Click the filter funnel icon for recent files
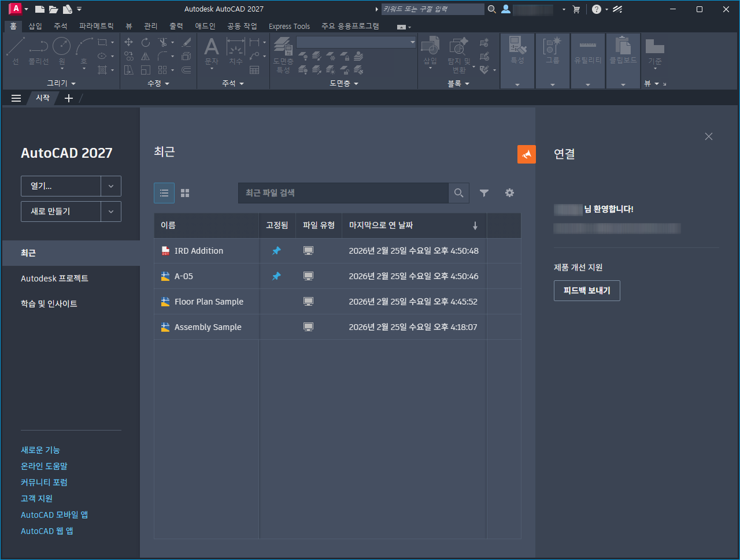The height and width of the screenshot is (560, 740). pos(484,193)
